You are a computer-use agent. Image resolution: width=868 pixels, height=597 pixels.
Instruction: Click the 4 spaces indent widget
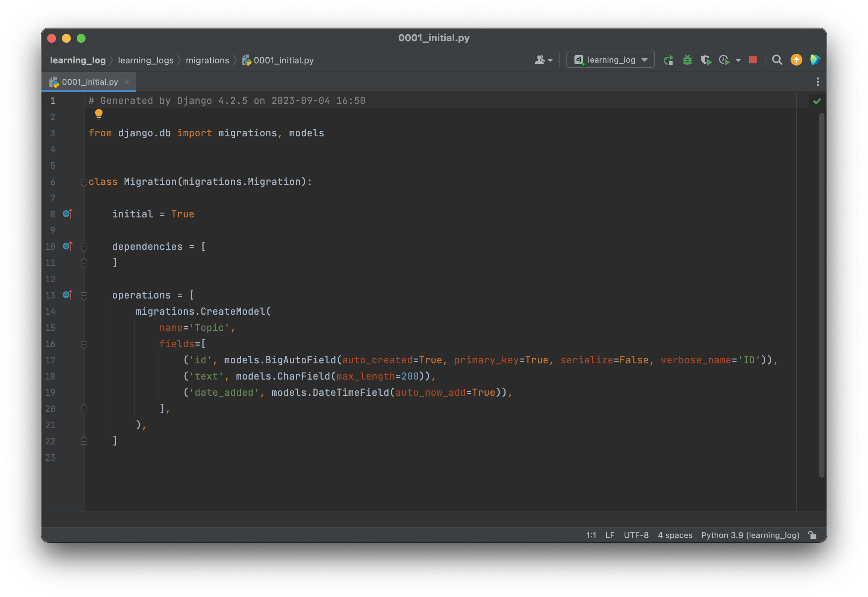tap(675, 535)
